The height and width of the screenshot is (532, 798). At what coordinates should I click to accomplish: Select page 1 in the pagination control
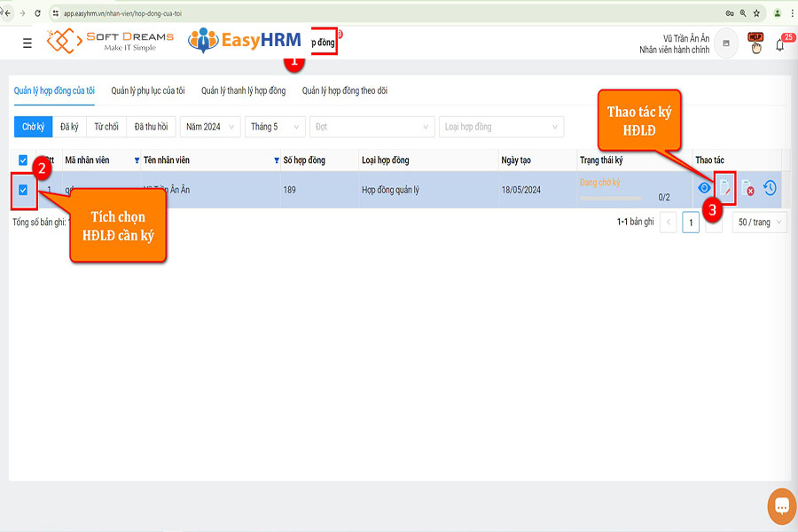pos(691,223)
